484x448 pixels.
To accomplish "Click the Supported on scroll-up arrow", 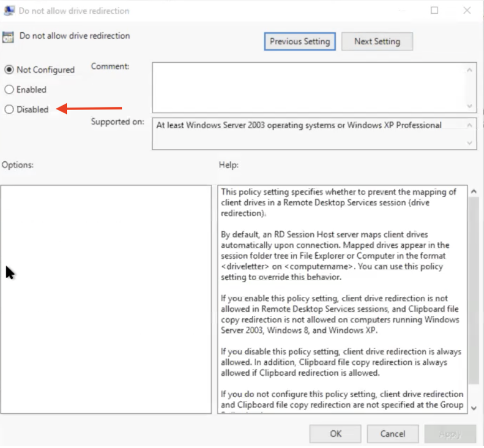I will [x=470, y=125].
